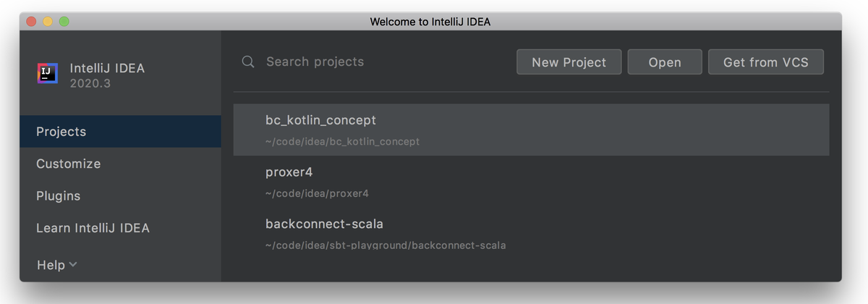Close the Welcome window with red button
Image resolution: width=868 pixels, height=304 pixels.
pos(31,21)
